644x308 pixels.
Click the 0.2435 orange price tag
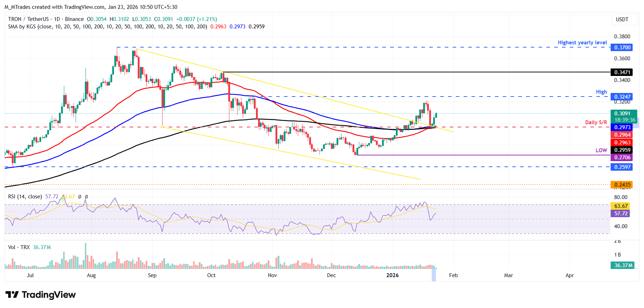tap(621, 185)
